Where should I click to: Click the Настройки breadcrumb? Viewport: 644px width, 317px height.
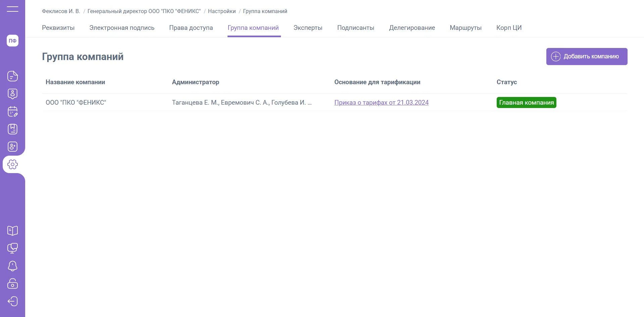pyautogui.click(x=222, y=11)
